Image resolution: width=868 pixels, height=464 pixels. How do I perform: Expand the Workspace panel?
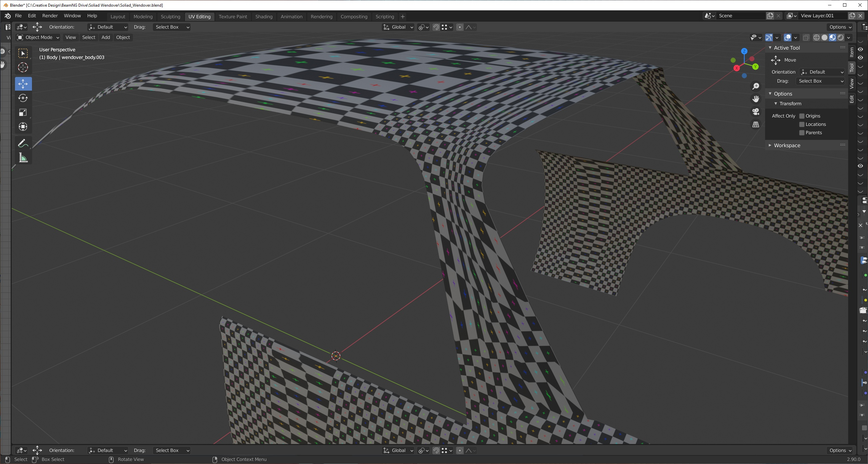pos(787,146)
